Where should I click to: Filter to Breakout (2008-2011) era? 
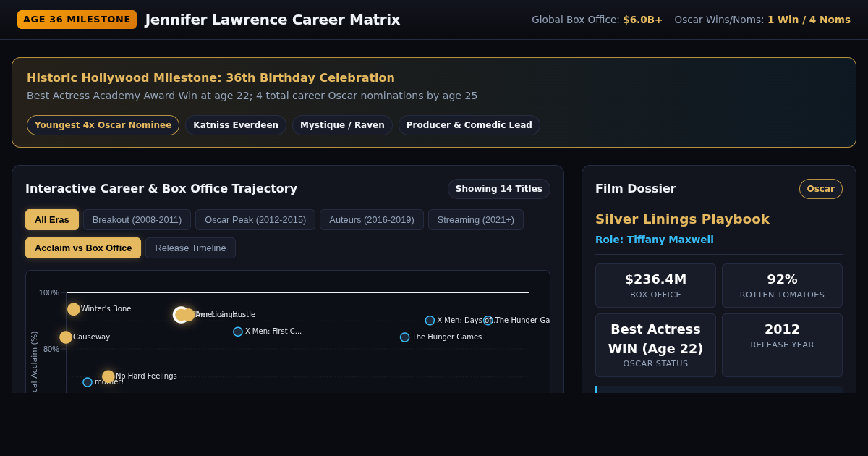pos(137,220)
